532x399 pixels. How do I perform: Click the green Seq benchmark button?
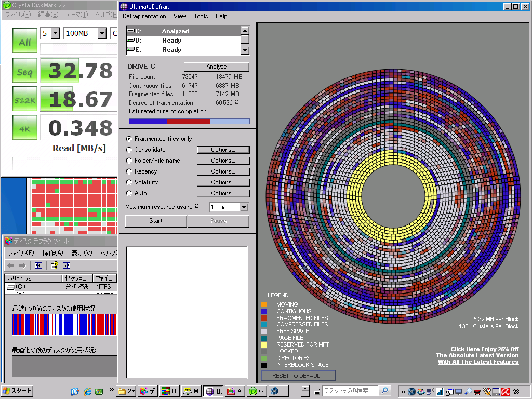tap(24, 71)
